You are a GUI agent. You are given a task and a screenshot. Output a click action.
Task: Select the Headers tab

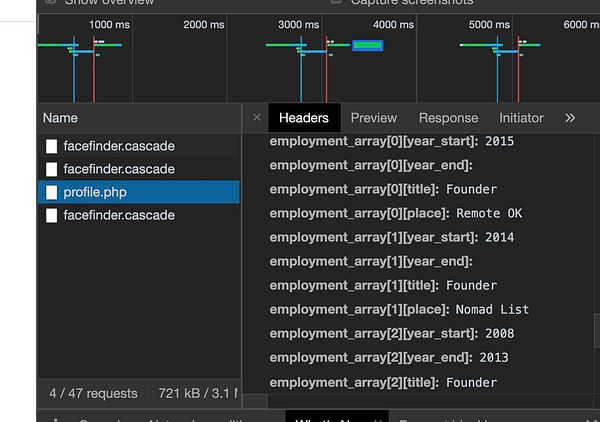[304, 118]
